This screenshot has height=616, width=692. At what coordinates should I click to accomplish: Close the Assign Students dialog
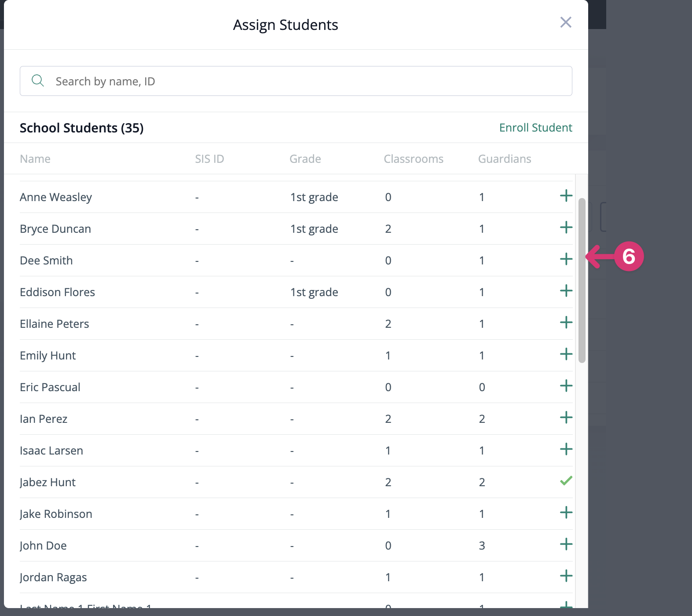coord(565,22)
